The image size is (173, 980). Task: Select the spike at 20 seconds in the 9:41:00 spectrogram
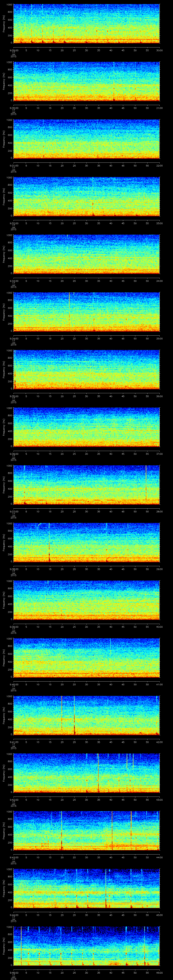coord(62,713)
